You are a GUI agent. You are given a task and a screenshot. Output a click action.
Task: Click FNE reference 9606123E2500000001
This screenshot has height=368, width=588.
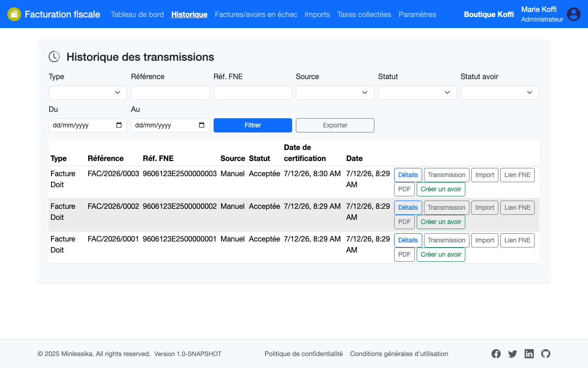point(180,239)
